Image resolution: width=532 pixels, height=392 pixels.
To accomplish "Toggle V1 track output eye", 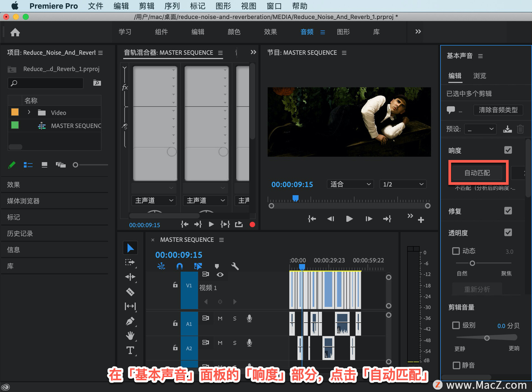I will click(220, 275).
